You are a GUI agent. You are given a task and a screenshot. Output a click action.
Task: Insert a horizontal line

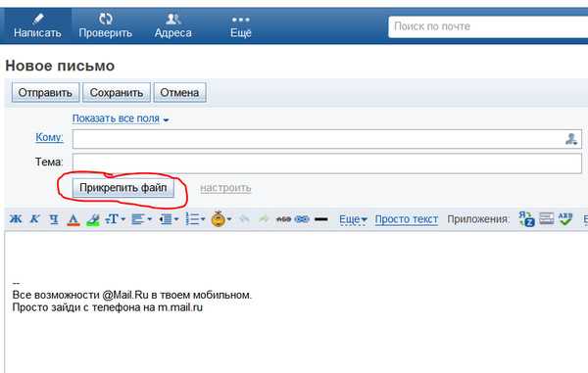(321, 219)
